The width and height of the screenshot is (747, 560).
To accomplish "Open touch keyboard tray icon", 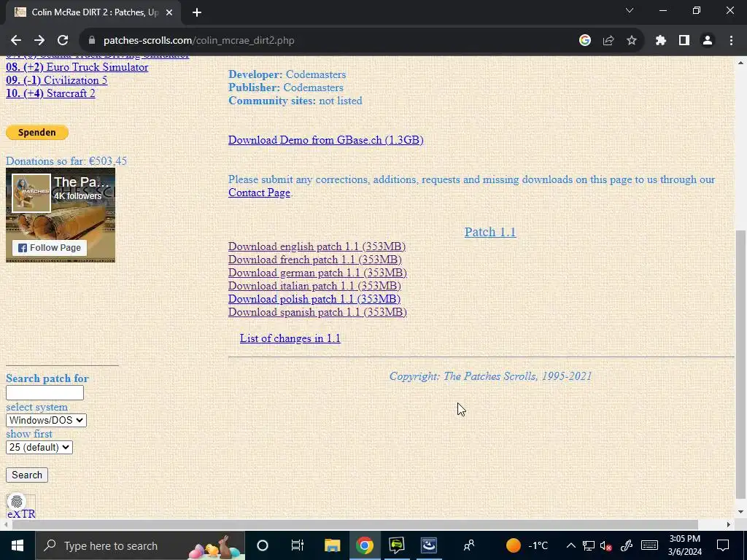I will (650, 545).
